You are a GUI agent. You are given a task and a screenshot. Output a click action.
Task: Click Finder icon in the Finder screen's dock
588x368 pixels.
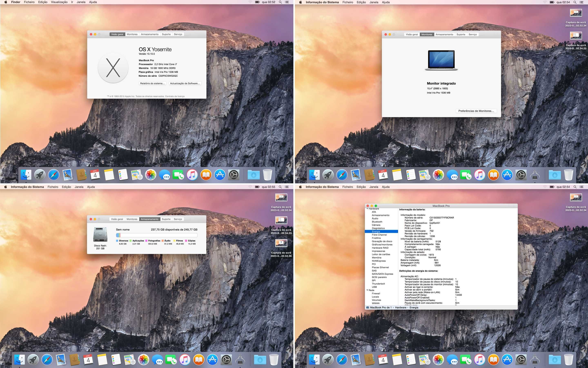click(x=26, y=175)
